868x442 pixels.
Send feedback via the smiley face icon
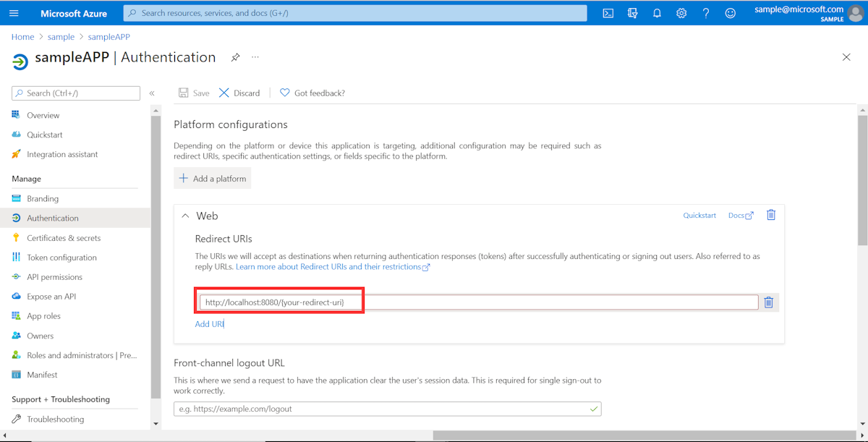(730, 12)
